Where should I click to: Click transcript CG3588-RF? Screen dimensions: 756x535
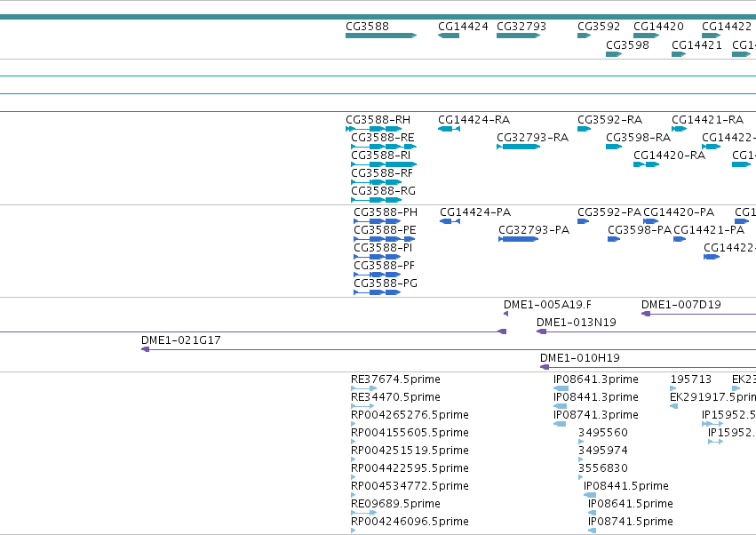376,182
